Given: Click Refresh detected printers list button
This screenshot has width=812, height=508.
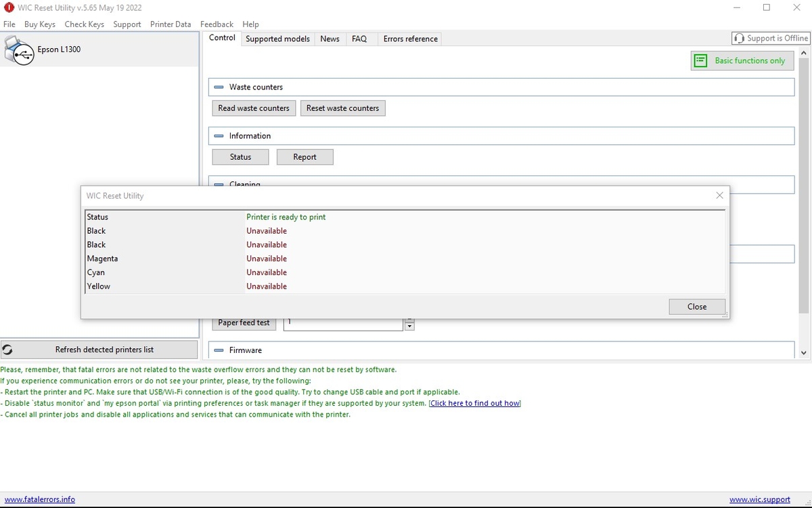Looking at the screenshot, I should pyautogui.click(x=99, y=350).
